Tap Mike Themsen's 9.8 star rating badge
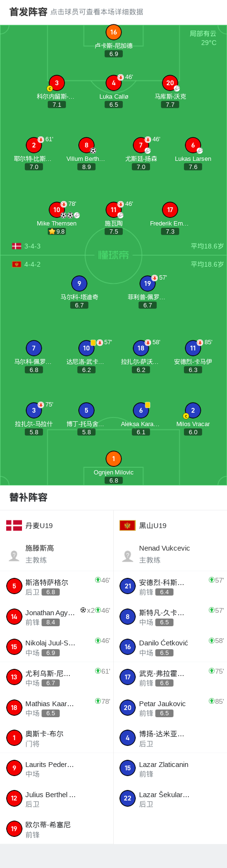The width and height of the screenshot is (227, 868). 56,231
